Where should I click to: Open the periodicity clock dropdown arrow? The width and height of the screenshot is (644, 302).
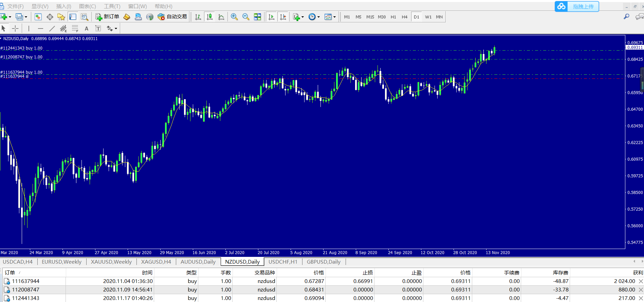point(318,17)
